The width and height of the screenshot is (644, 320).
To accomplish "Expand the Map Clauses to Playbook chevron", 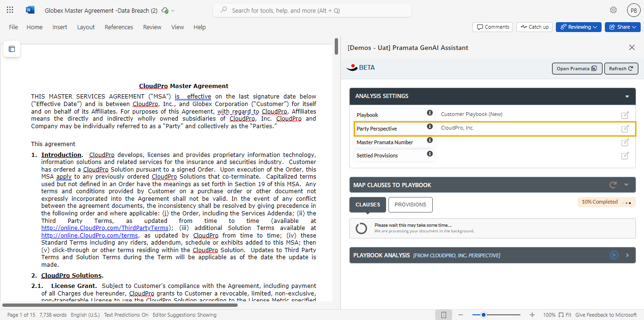I will click(627, 185).
